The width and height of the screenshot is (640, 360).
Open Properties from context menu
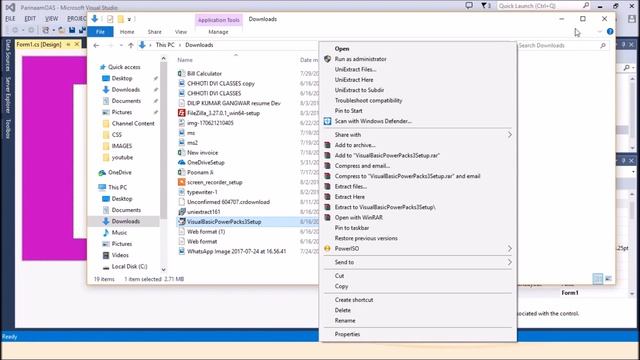(x=347, y=334)
